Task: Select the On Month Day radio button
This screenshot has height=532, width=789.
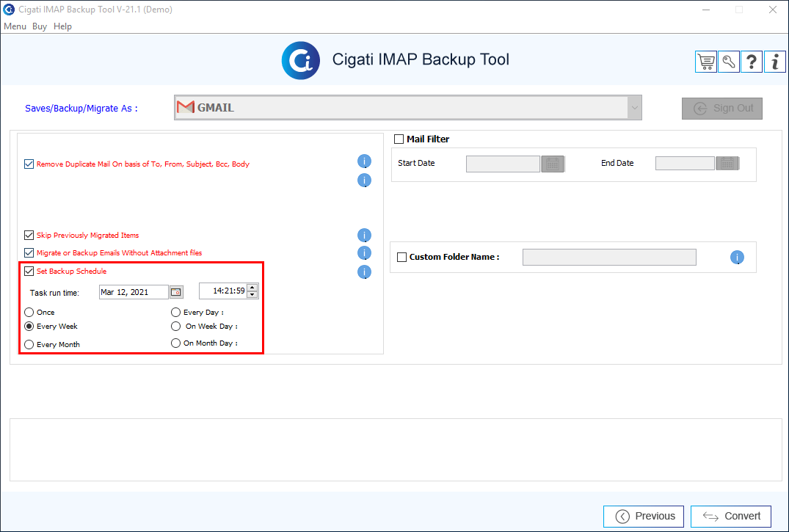Action: (175, 343)
